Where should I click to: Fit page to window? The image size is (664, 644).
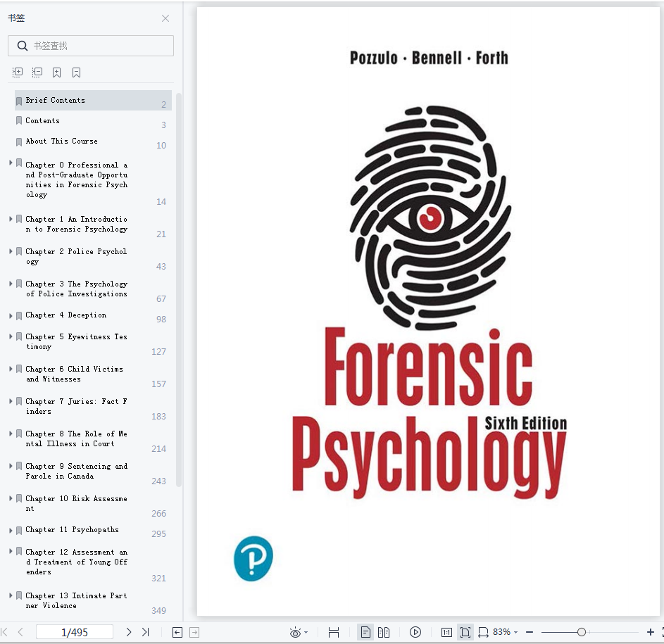click(465, 633)
